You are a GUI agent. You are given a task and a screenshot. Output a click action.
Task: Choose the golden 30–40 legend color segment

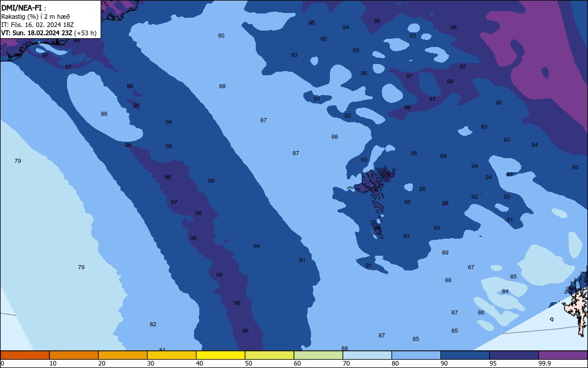[172, 355]
